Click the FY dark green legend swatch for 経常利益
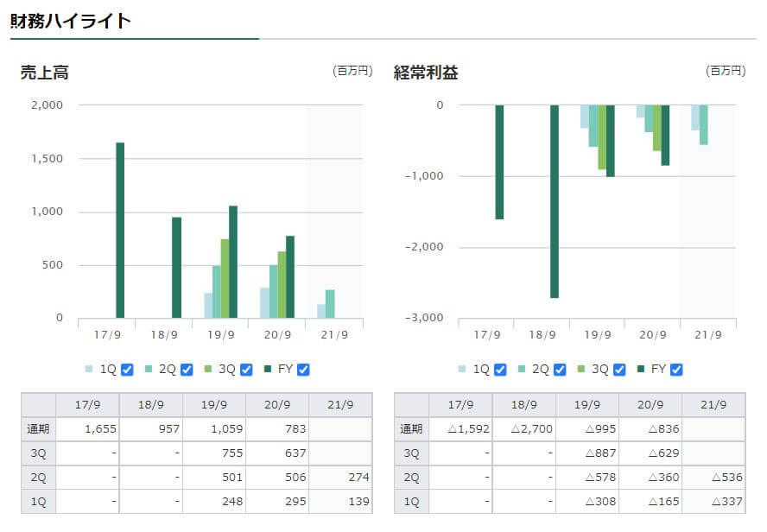The image size is (767, 532). [x=641, y=369]
